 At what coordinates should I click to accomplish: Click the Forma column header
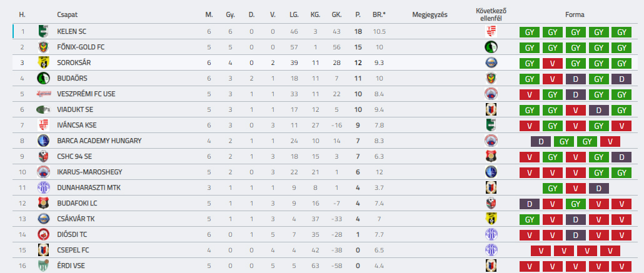pyautogui.click(x=575, y=14)
